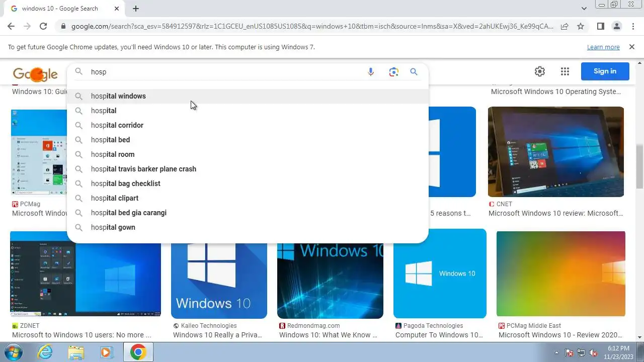Share this page icon in address bar
The width and height of the screenshot is (644, 362).
tap(565, 26)
